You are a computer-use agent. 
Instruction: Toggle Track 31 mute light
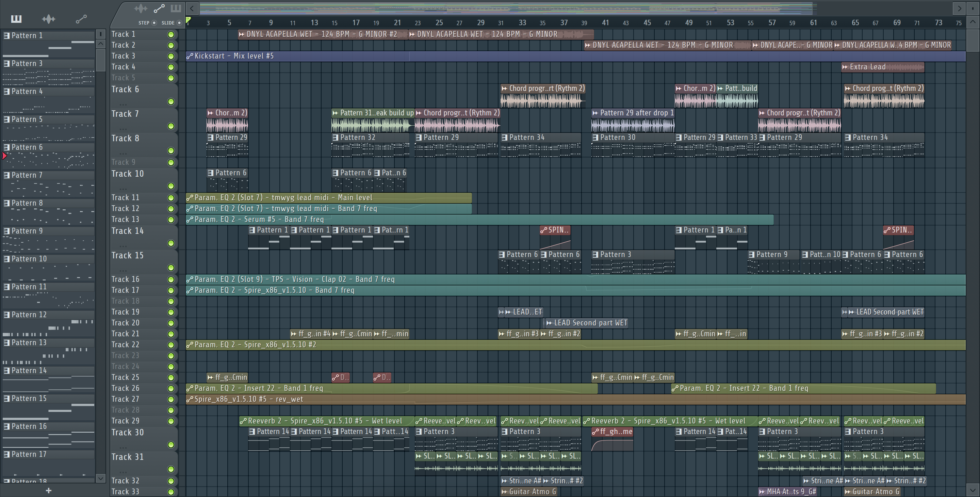(x=171, y=469)
